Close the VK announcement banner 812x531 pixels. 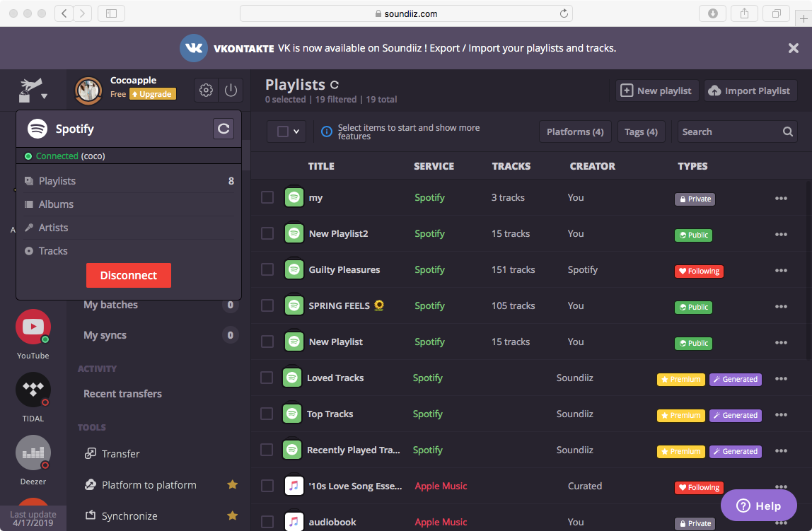coord(793,48)
